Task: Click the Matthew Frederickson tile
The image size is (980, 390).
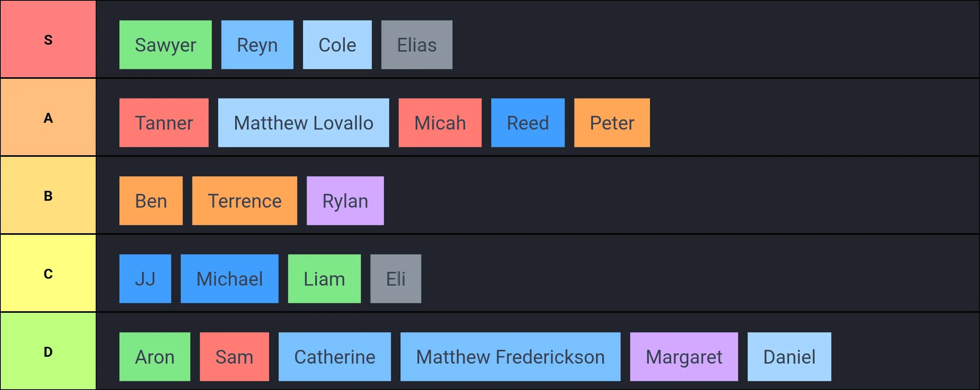Action: [510, 357]
